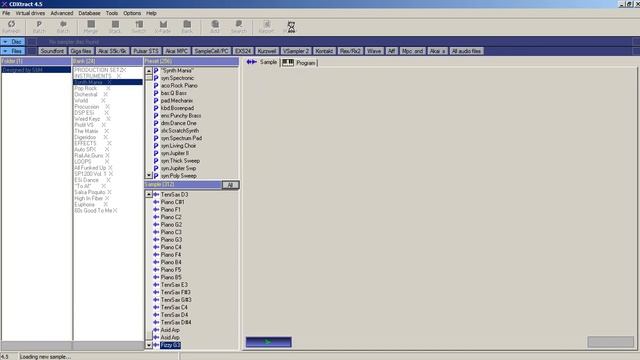640x360 pixels.
Task: Select the Designed by GSM folder
Action: 36,70
